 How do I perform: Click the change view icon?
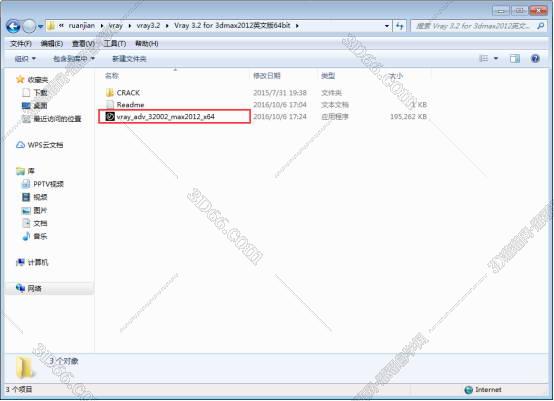[x=483, y=59]
